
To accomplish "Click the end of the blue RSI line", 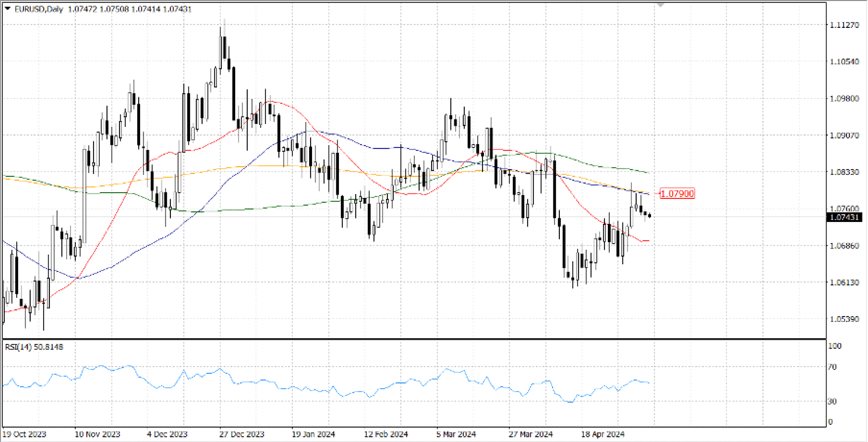I will [649, 383].
